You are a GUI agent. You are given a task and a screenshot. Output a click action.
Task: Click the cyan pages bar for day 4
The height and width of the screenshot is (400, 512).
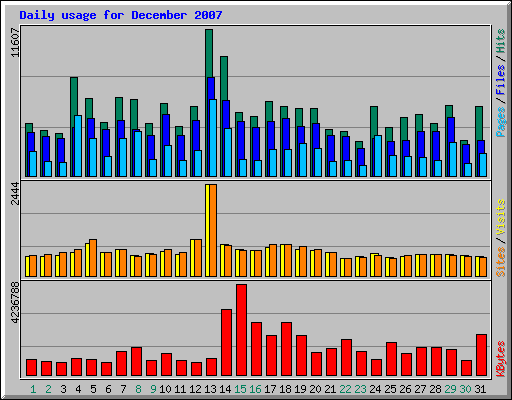click(78, 146)
